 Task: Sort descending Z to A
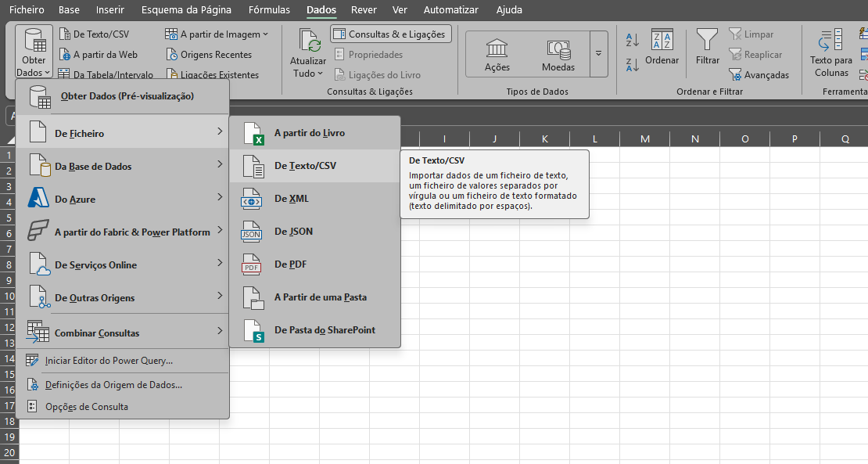(x=632, y=64)
